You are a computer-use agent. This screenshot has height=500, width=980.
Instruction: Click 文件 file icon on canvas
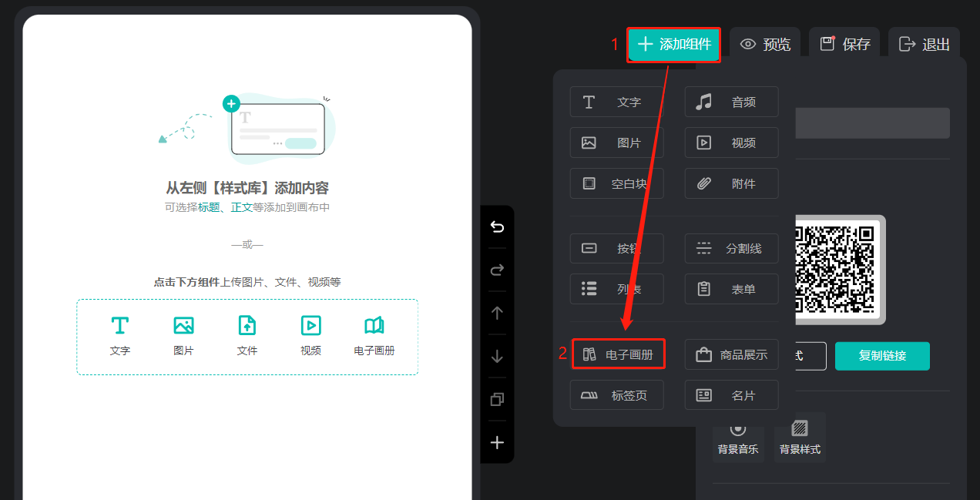tap(247, 335)
